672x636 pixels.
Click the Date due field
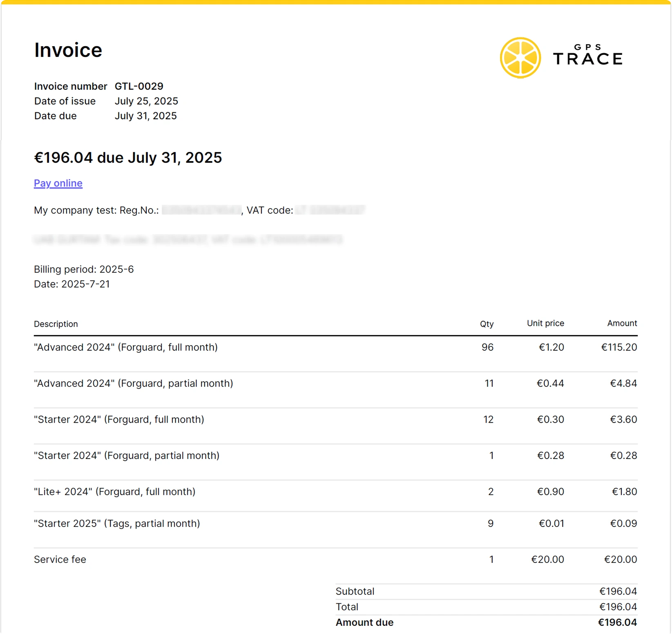tap(55, 116)
